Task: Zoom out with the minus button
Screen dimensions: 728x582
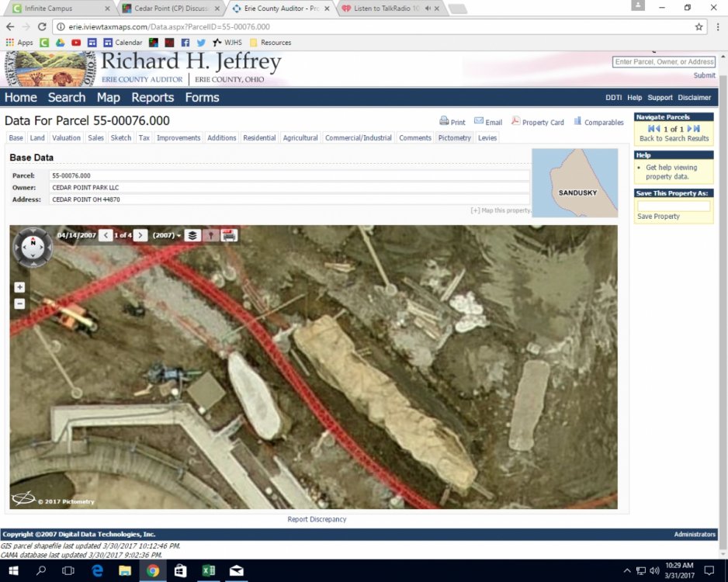Action: 19,303
